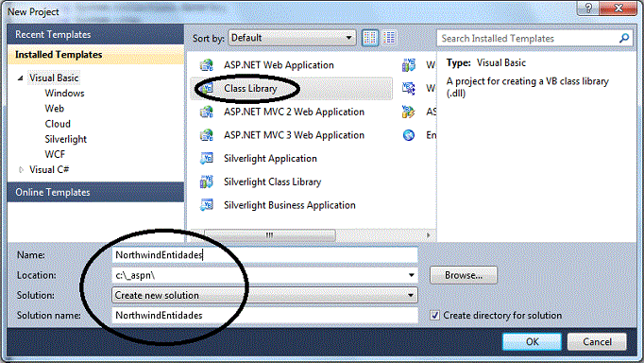Click the template icon right of ASP.NET Web Application
The width and height of the screenshot is (644, 363).
[x=409, y=65]
